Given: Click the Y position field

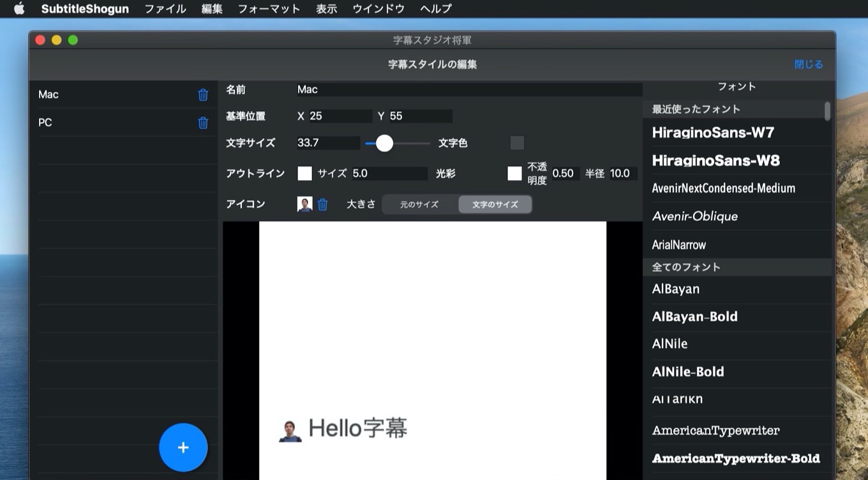Looking at the screenshot, I should click(x=421, y=116).
